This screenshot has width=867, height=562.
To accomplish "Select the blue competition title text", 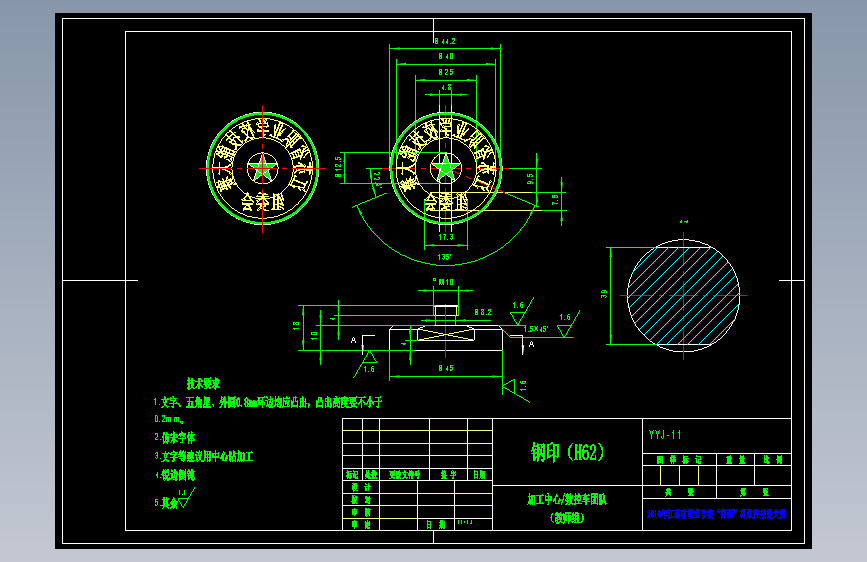I will pyautogui.click(x=717, y=514).
